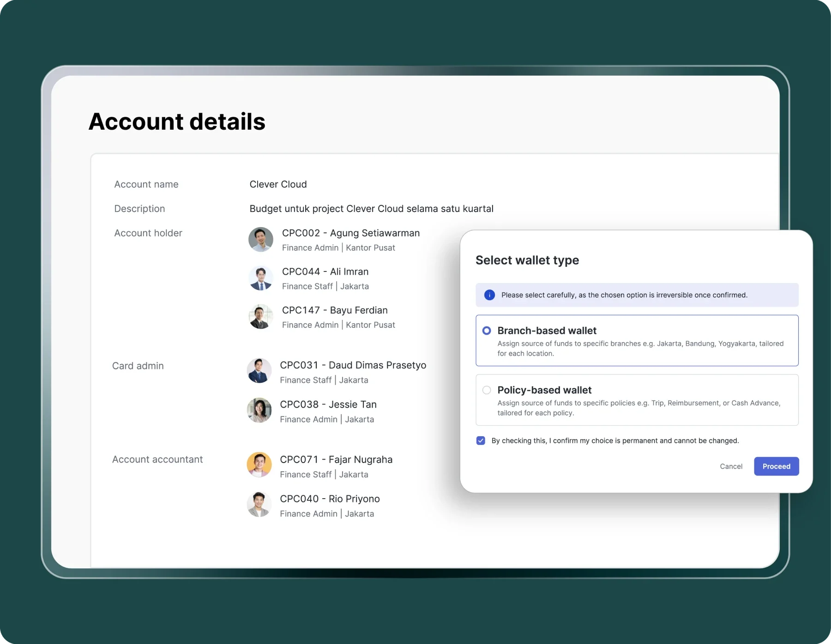Click the account name Clever Cloud

coord(278,184)
